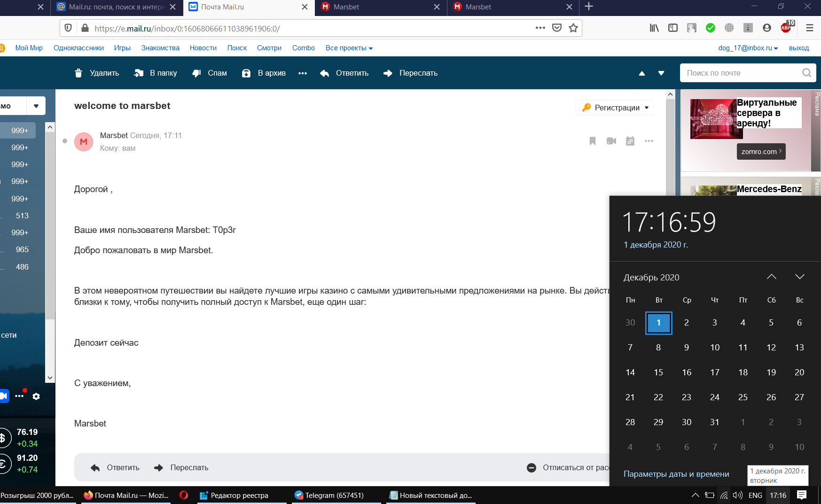Image resolution: width=821 pixels, height=504 pixels.
Task: Open the Opera browser taskbar icon
Action: click(x=184, y=495)
